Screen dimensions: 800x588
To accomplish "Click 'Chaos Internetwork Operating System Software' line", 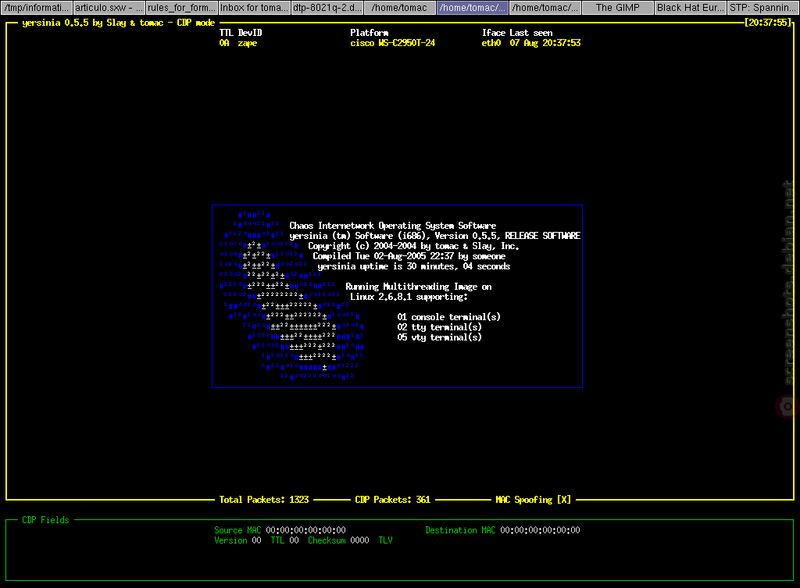I will pyautogui.click(x=392, y=226).
